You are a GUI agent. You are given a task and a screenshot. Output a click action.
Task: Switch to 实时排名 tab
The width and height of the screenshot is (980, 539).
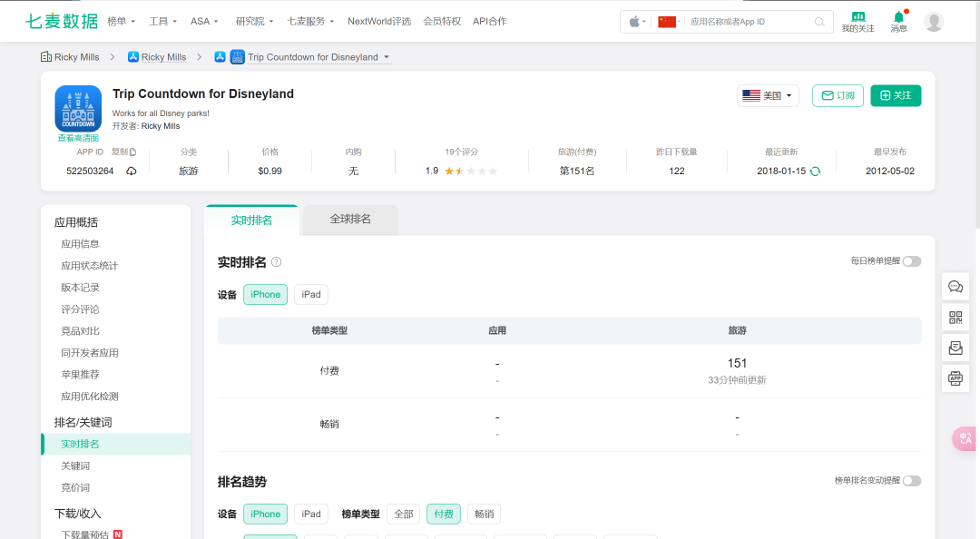coord(252,220)
